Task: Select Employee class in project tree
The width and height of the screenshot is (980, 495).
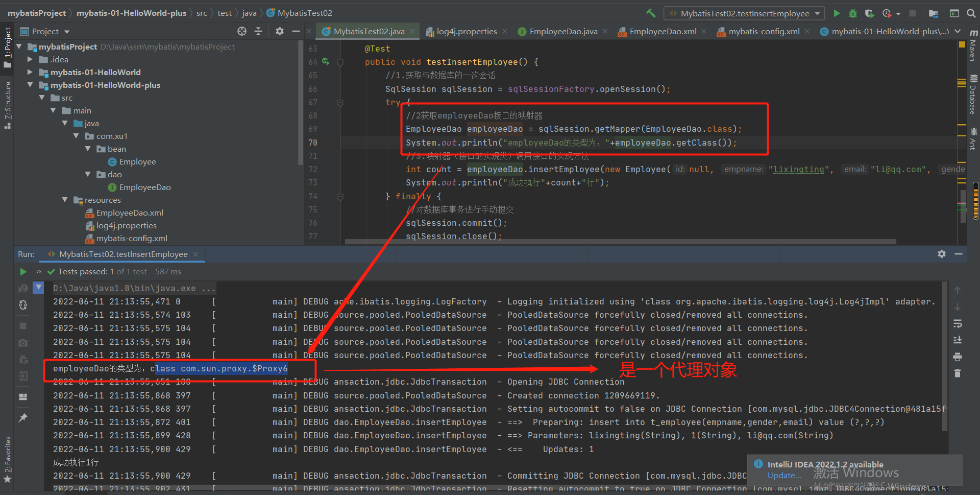Action: point(137,161)
